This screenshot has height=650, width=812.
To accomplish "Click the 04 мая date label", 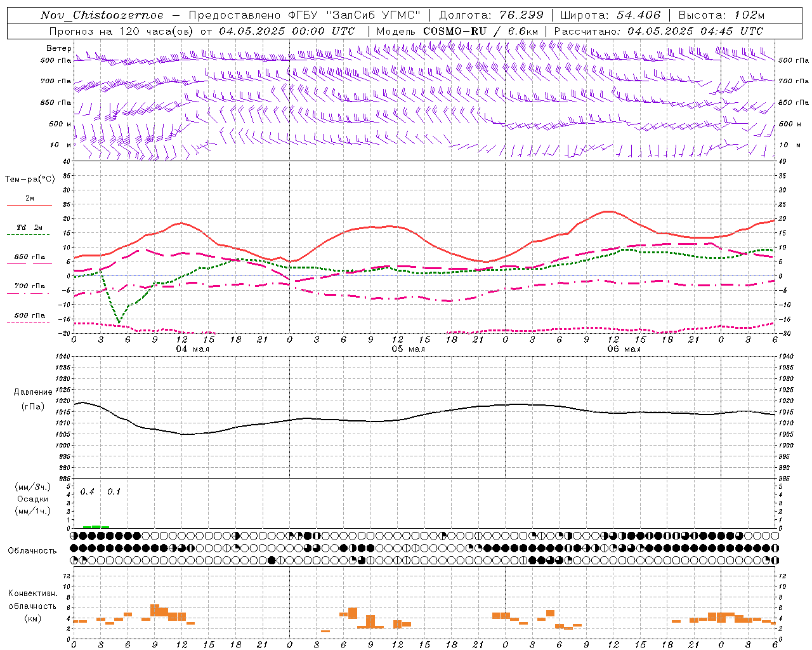I will coord(192,349).
